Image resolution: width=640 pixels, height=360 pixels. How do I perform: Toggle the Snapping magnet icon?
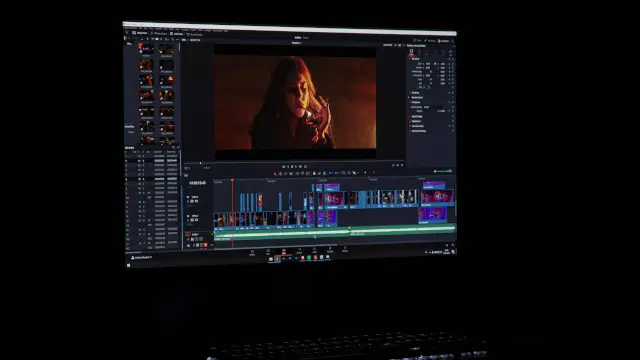coord(314,173)
